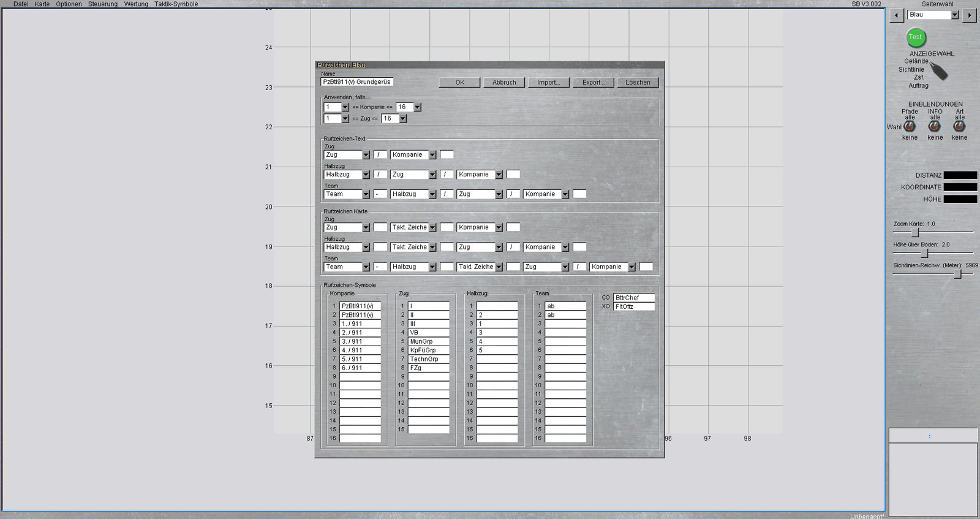980x519 pixels.
Task: Turn the Anzeigewahl rotary selector knob
Action: [x=938, y=71]
